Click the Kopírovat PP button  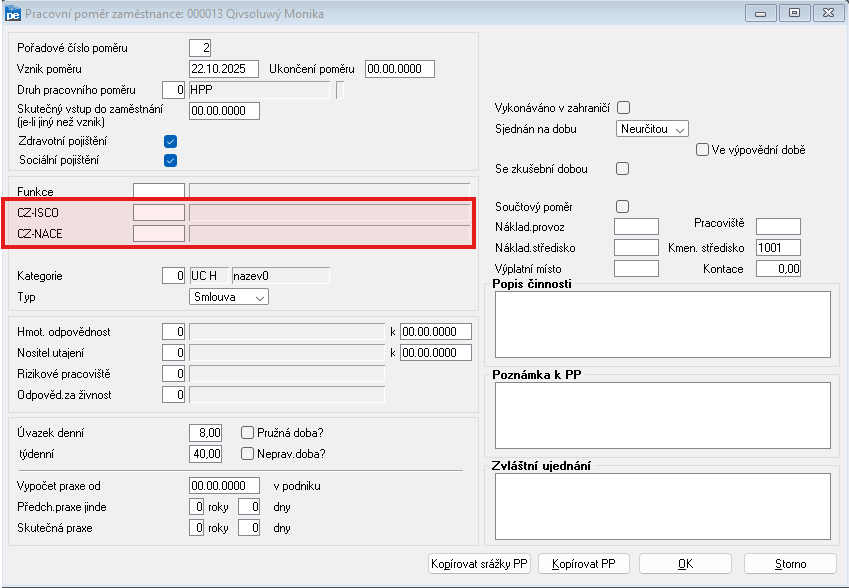586,564
